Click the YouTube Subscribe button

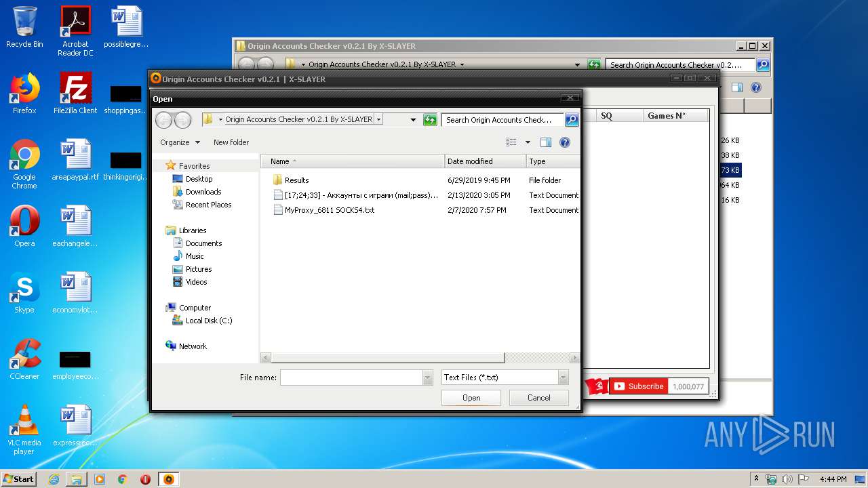(x=638, y=386)
